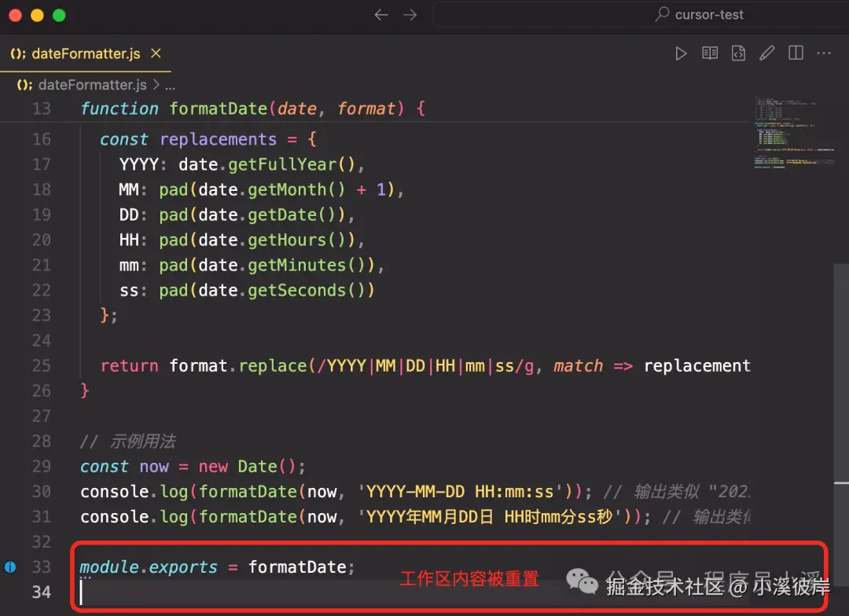Click dateFormatter.js in the breadcrumb path
Viewport: 849px width, 616px height.
point(92,85)
